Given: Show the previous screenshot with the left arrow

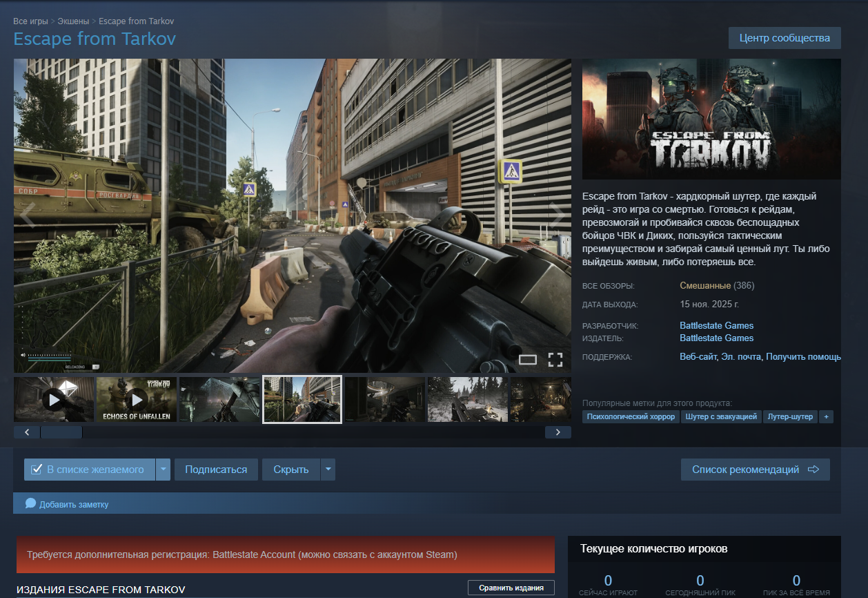Looking at the screenshot, I should (28, 215).
